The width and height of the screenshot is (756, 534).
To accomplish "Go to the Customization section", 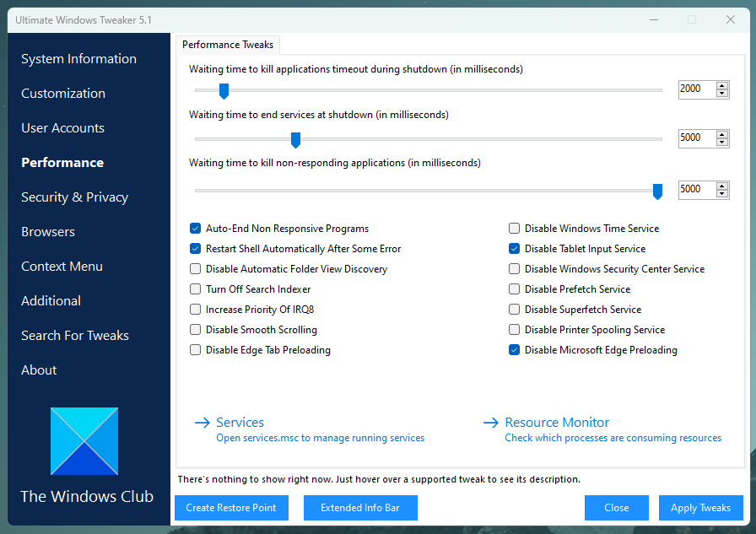I will pos(63,94).
